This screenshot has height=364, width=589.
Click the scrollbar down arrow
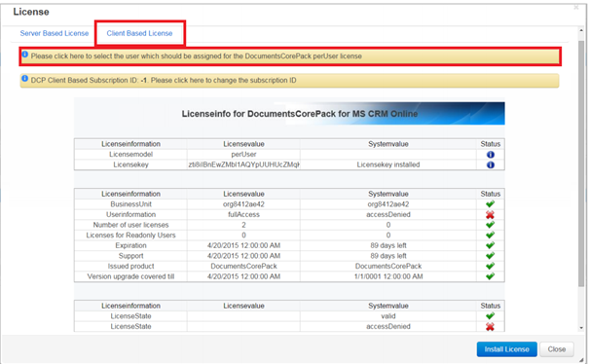(x=581, y=328)
